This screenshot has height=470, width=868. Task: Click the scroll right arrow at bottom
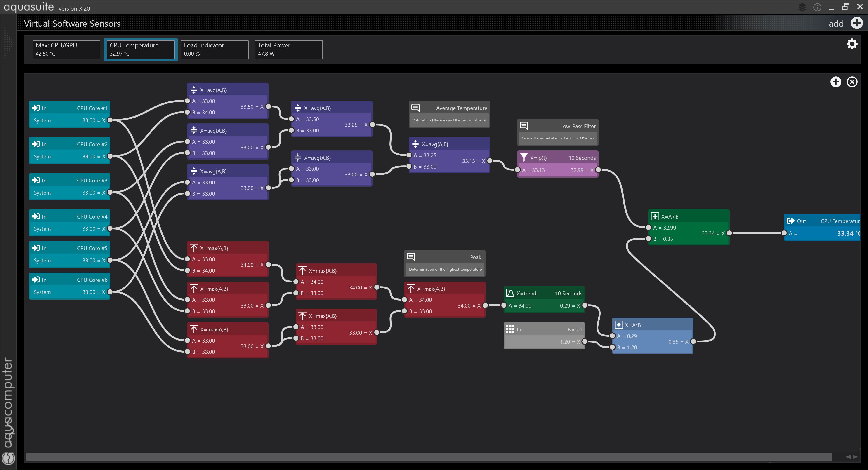click(x=855, y=457)
